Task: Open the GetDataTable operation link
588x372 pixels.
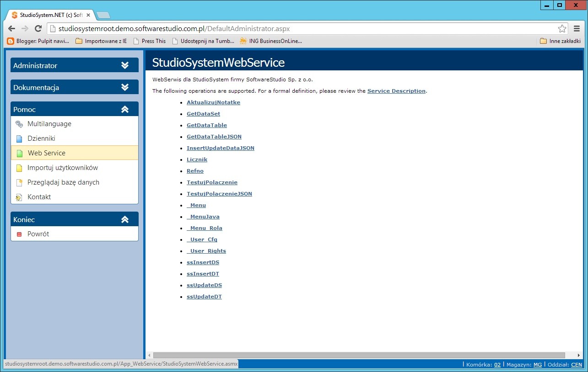Action: pyautogui.click(x=207, y=125)
